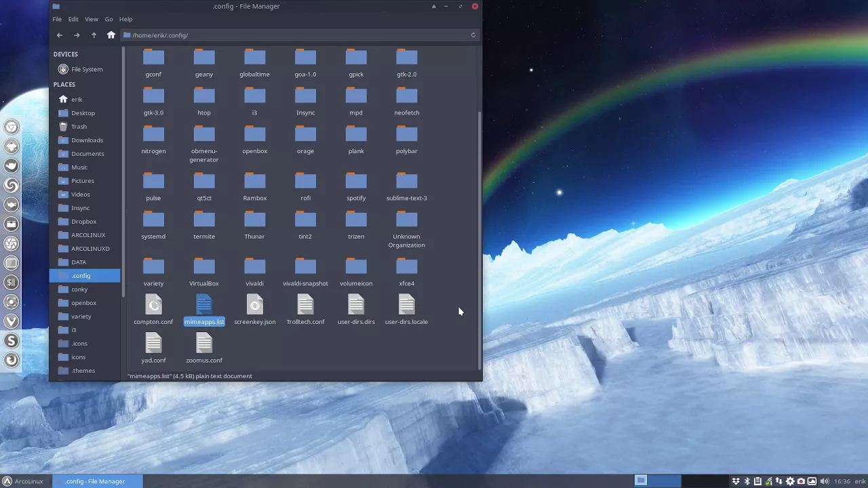Select the obmenu-generator folder
Viewport: 868px width, 488px height.
click(204, 144)
